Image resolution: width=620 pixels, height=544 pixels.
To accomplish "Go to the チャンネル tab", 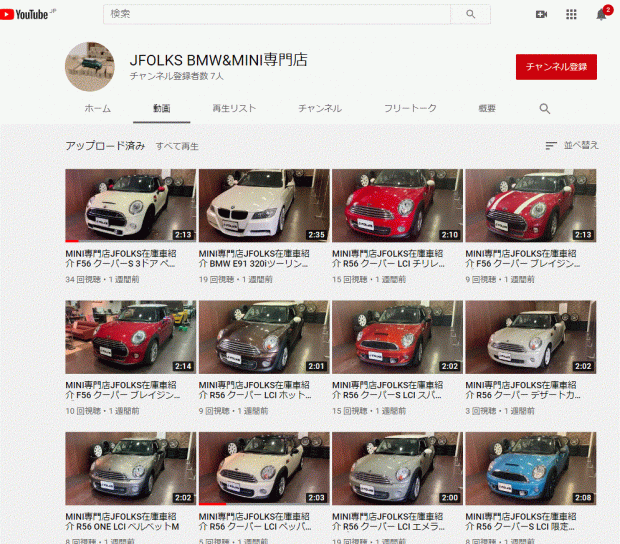I will (x=320, y=108).
